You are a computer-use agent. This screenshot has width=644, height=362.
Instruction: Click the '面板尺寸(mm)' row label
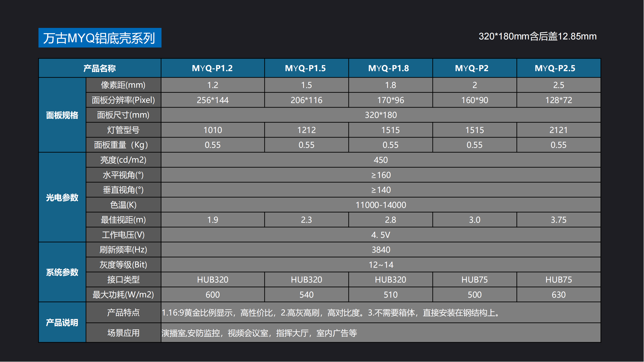tap(123, 115)
